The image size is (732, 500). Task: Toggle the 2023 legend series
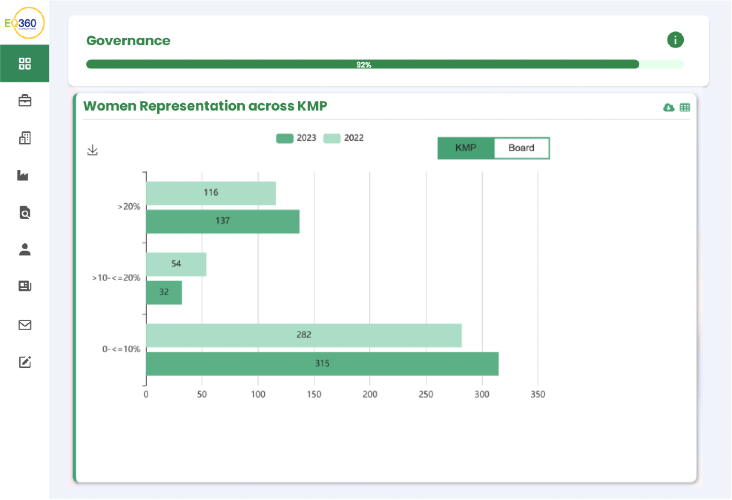[x=296, y=138]
